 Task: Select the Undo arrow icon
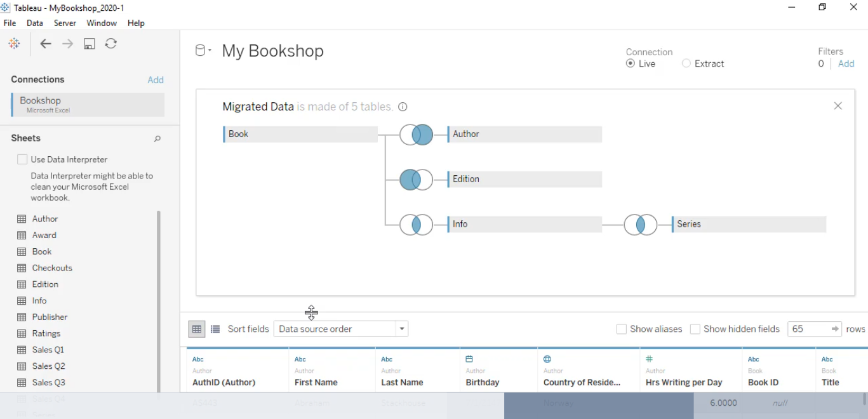click(45, 43)
